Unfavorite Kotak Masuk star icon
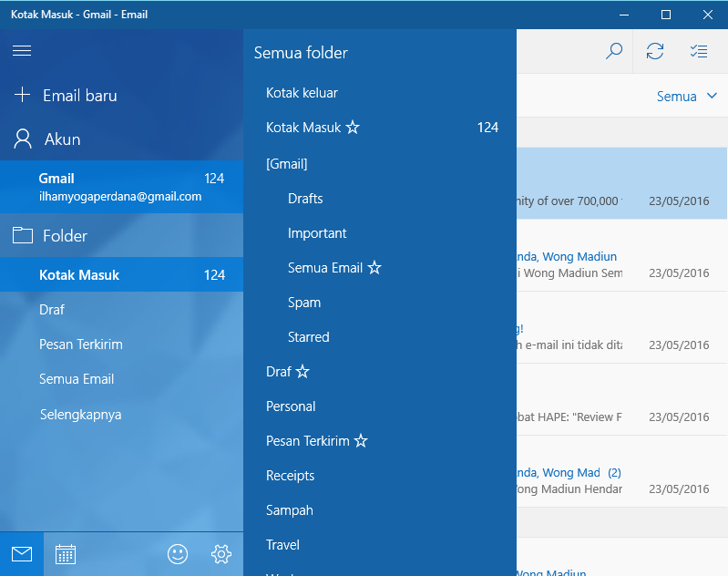This screenshot has width=728, height=576. [353, 127]
